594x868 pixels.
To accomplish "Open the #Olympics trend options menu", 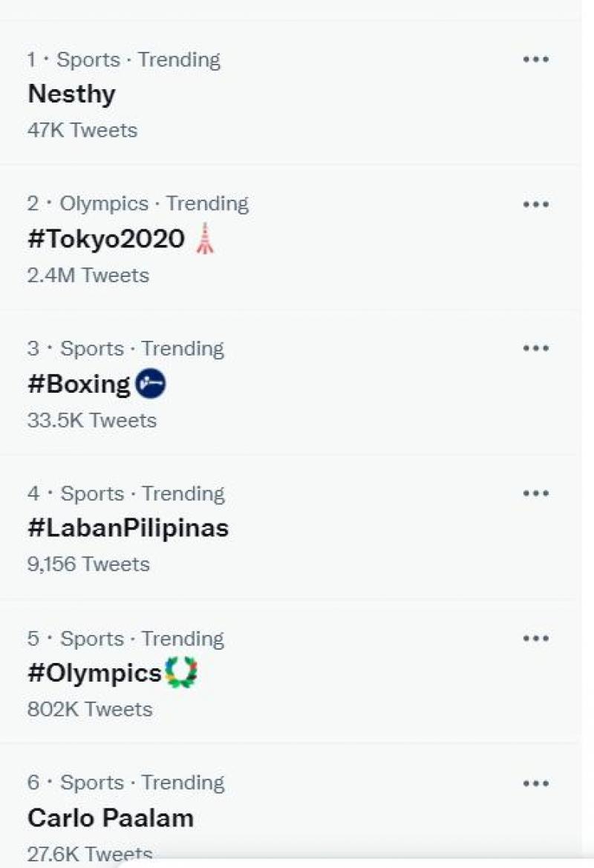I will [x=536, y=637].
